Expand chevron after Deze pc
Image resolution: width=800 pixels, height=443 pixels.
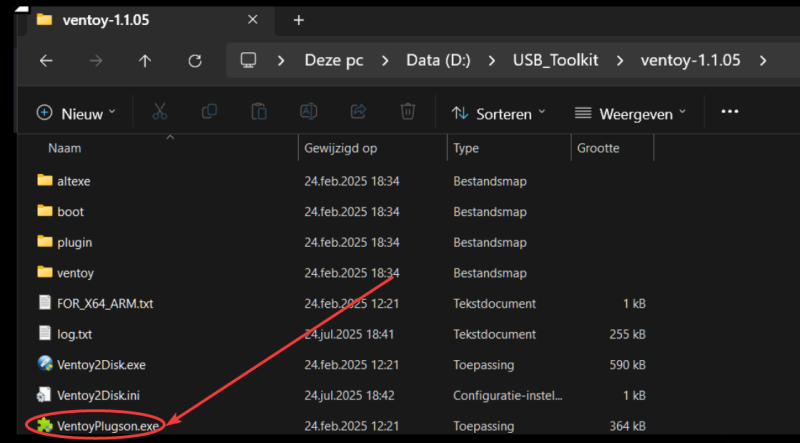(385, 61)
